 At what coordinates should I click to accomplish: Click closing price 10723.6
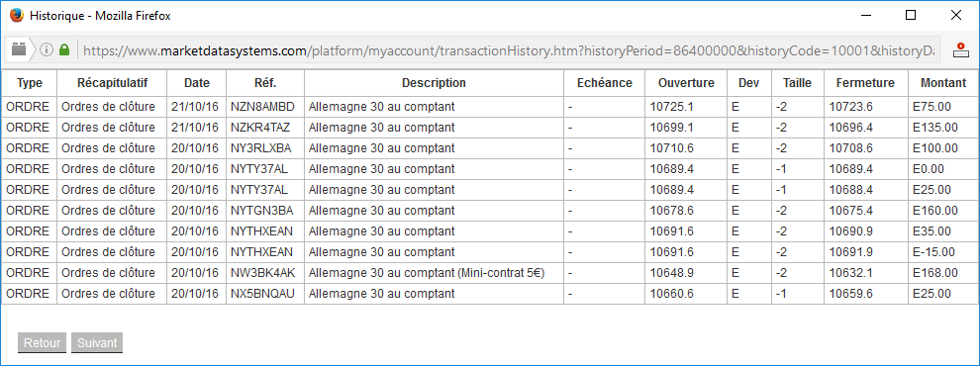click(x=850, y=107)
